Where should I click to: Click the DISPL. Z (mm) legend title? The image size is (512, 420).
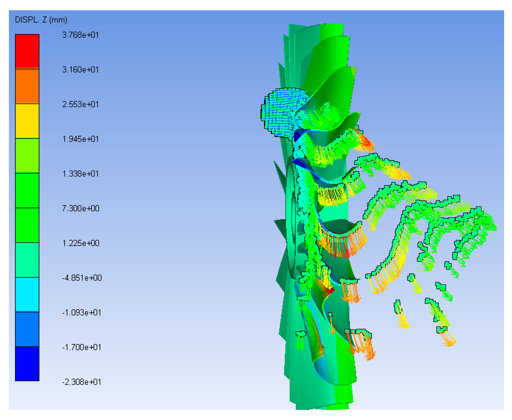pos(41,20)
